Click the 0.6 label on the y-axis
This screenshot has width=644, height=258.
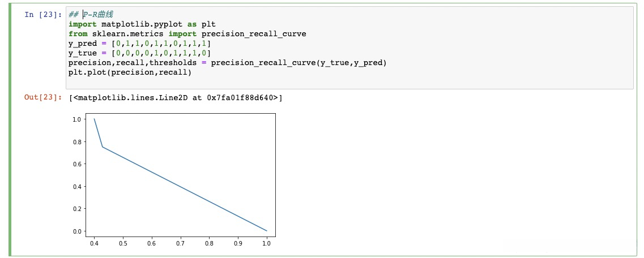[76, 164]
